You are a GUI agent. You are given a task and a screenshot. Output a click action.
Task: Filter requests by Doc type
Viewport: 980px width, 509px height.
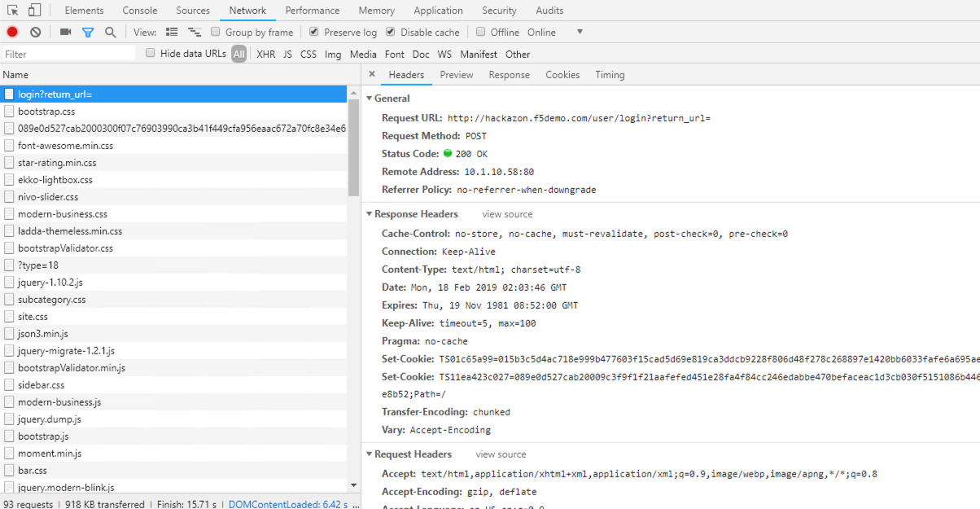click(x=421, y=55)
